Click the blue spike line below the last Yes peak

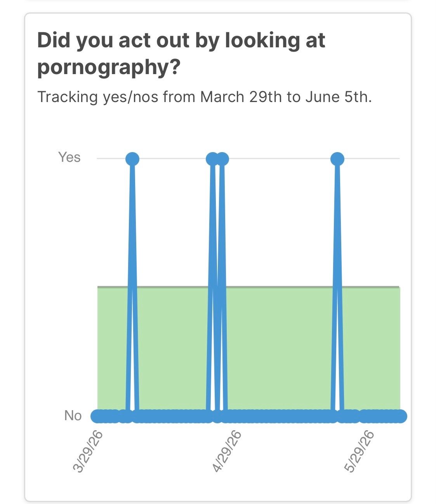pyautogui.click(x=337, y=287)
